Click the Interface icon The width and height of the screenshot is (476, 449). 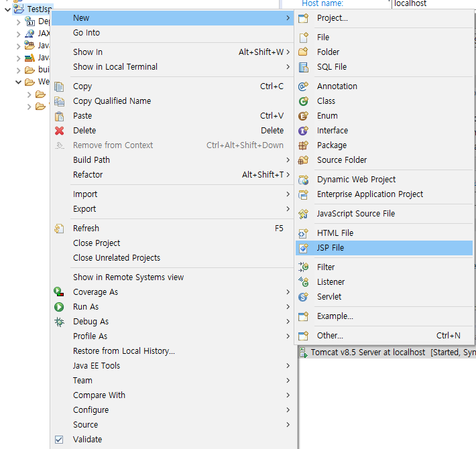click(x=303, y=131)
